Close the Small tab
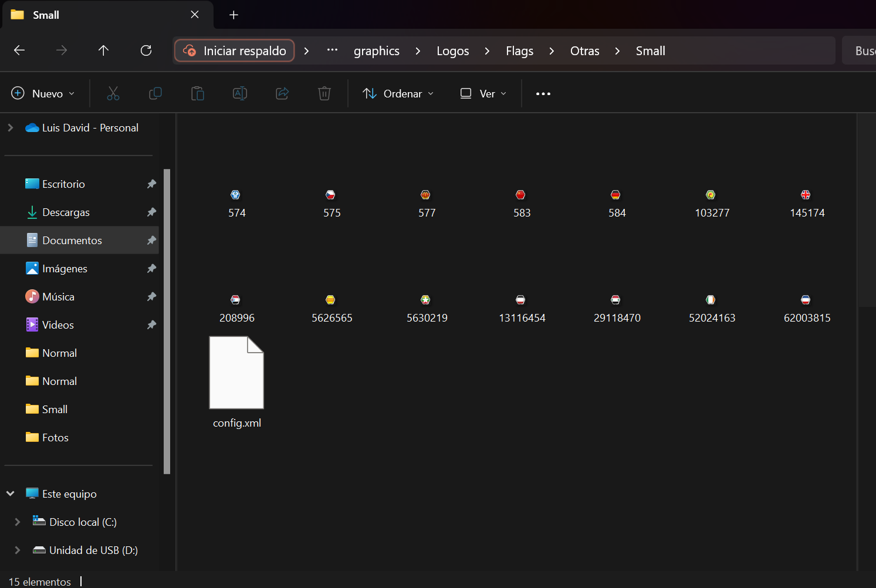 click(195, 15)
